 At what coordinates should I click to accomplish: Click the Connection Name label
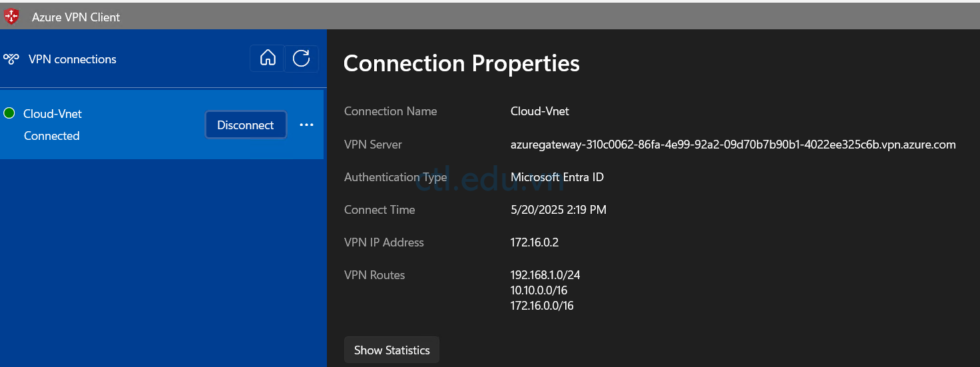[x=391, y=111]
